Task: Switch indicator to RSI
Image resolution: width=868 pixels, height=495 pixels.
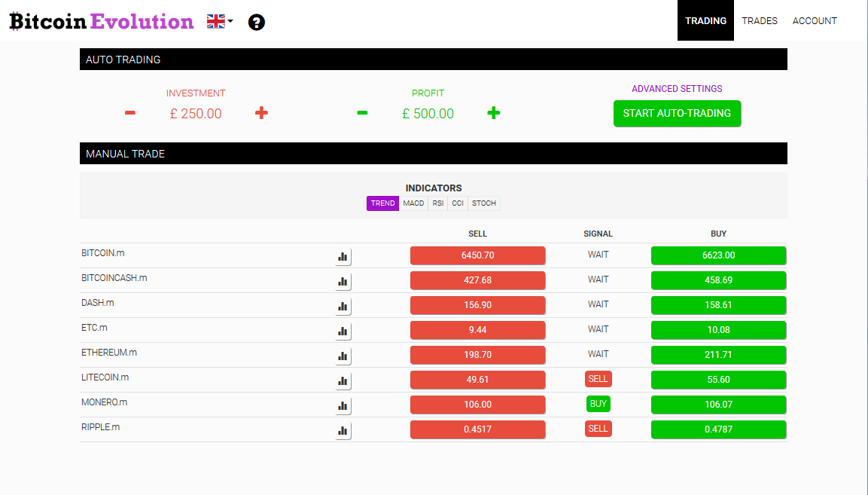Action: (438, 203)
